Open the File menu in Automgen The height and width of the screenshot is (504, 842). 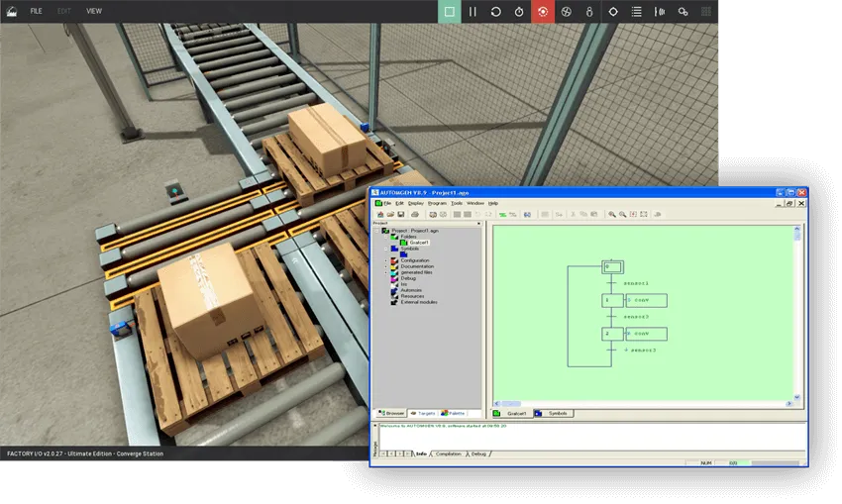[387, 203]
